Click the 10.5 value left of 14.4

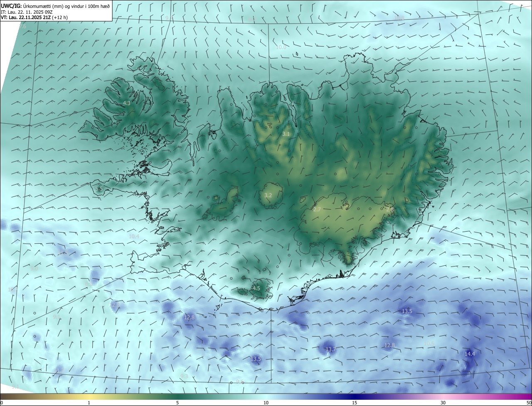click(x=429, y=343)
